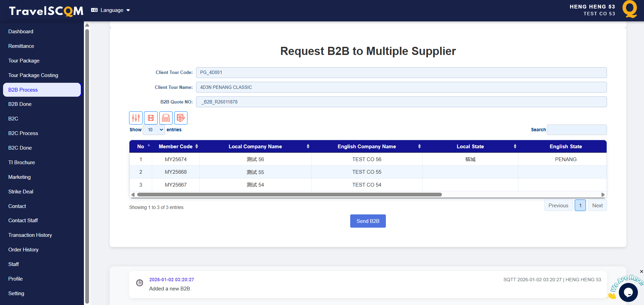
Task: Click the filter sliders icon above the table
Action: (x=136, y=118)
